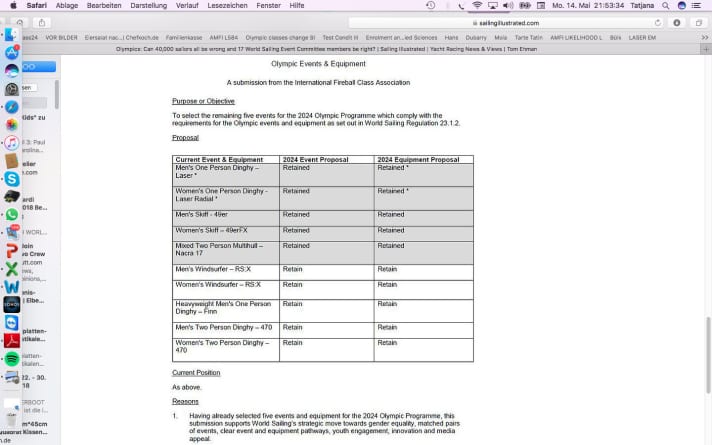
Task: Reload the page in the address bar
Action: click(x=657, y=22)
